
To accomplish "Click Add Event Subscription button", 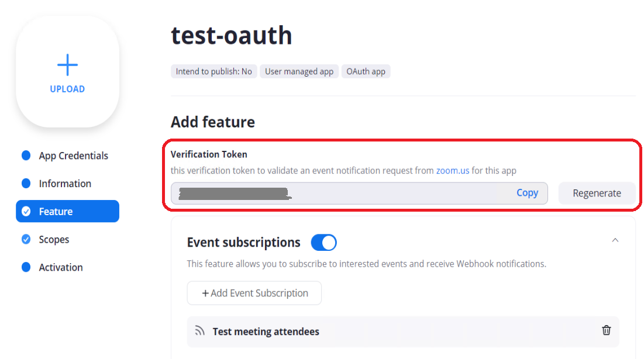I will [254, 293].
